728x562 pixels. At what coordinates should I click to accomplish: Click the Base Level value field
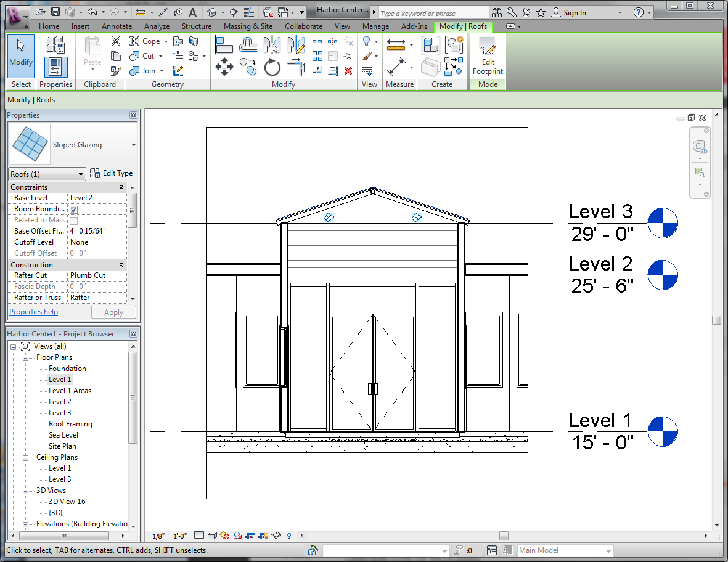pos(97,198)
